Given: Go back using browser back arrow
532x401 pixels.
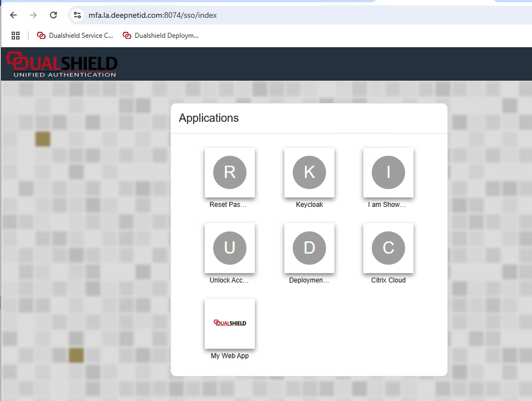Looking at the screenshot, I should 14,15.
